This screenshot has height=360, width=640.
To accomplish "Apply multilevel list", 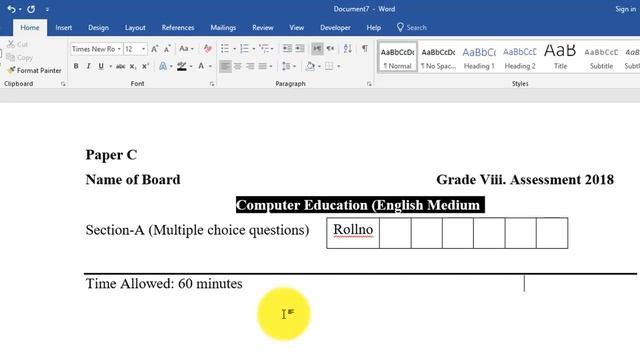I will 264,49.
